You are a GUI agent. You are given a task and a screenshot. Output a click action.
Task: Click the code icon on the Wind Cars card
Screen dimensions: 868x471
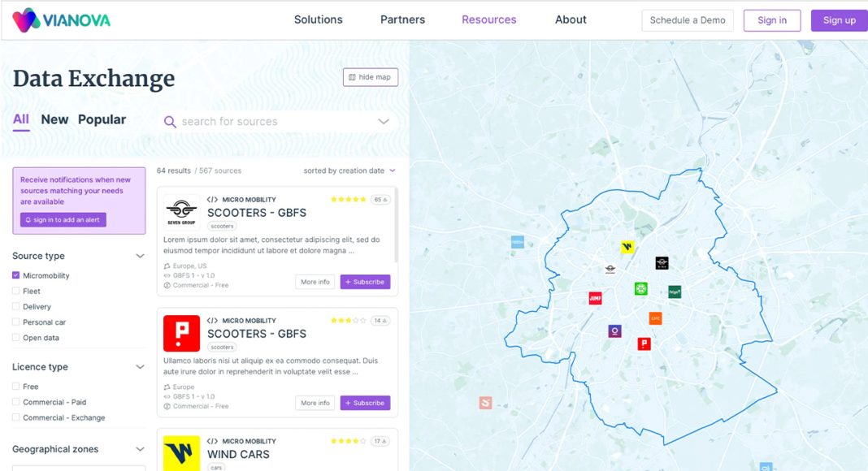[x=212, y=441]
